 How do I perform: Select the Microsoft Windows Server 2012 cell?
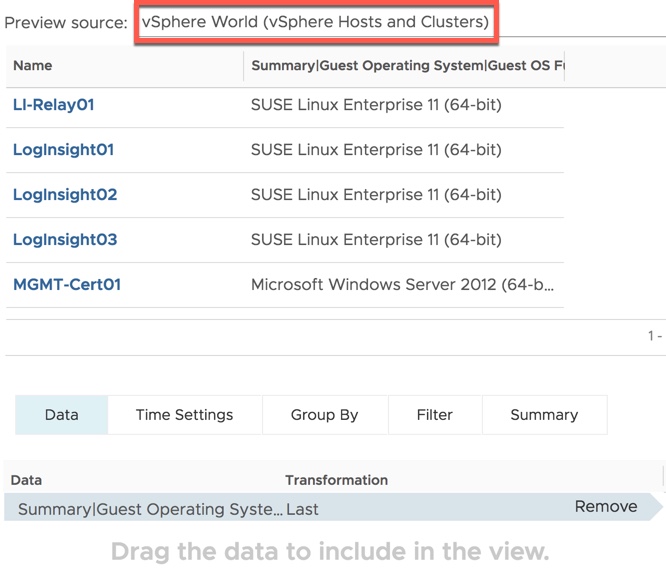(402, 284)
